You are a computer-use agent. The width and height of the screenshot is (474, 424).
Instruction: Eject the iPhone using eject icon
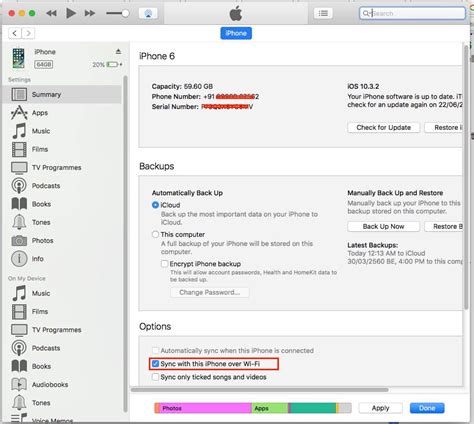(118, 52)
